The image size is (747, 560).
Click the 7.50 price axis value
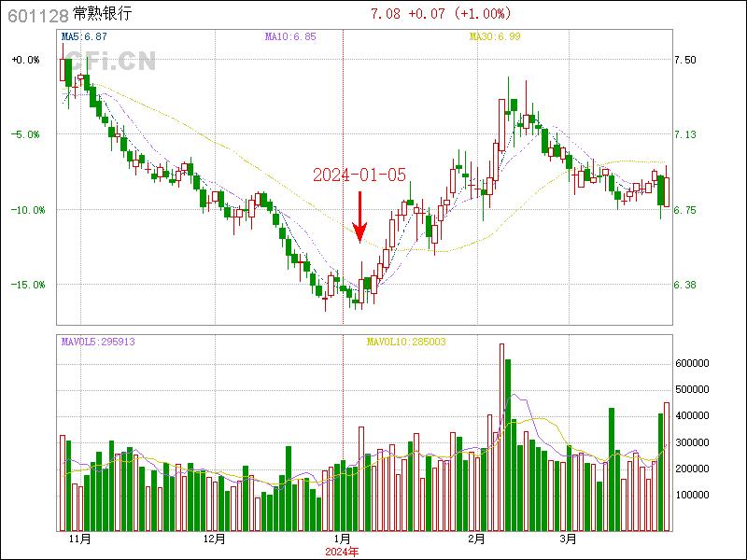point(685,60)
